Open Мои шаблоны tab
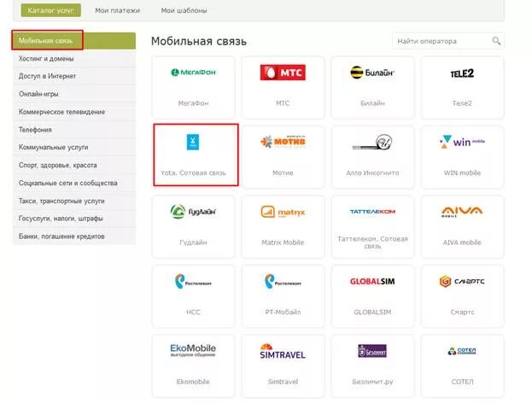The height and width of the screenshot is (403, 532). [x=184, y=10]
